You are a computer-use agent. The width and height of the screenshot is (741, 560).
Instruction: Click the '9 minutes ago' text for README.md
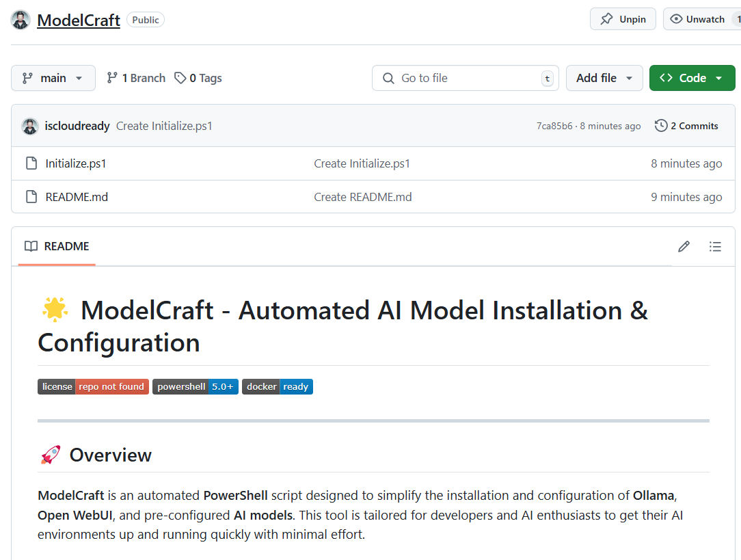(686, 197)
